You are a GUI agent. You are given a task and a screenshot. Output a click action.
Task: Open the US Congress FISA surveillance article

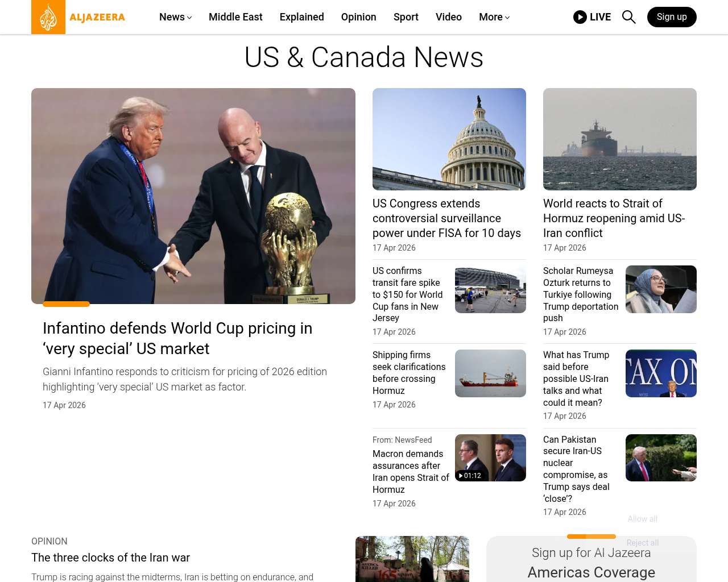coord(446,218)
